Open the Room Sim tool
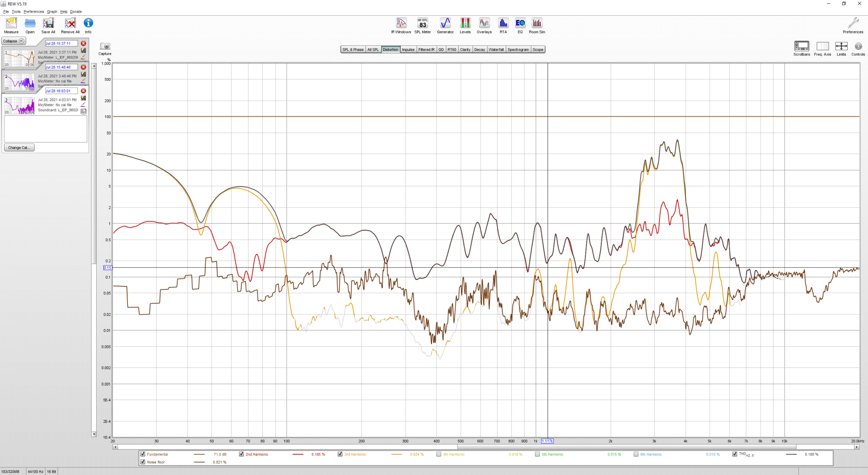 point(537,25)
